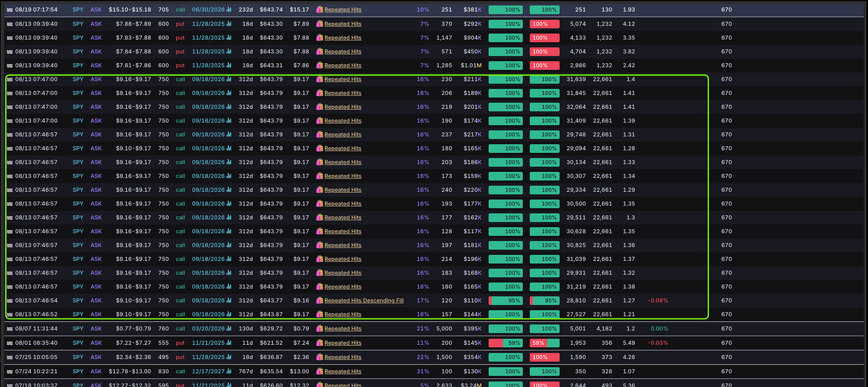Viewport: 868px width, 387px height.
Task: Click the 767d days-to-expiry value
Action: pos(246,372)
